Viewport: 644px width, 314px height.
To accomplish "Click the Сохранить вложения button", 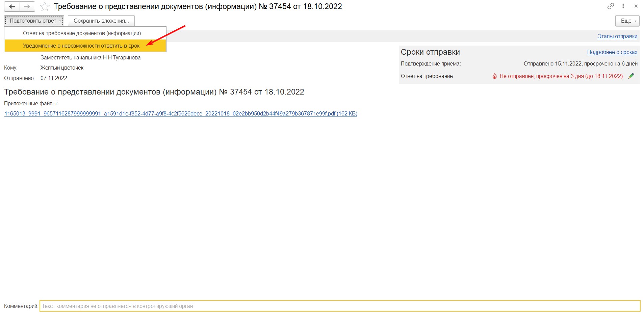I will coord(101,21).
